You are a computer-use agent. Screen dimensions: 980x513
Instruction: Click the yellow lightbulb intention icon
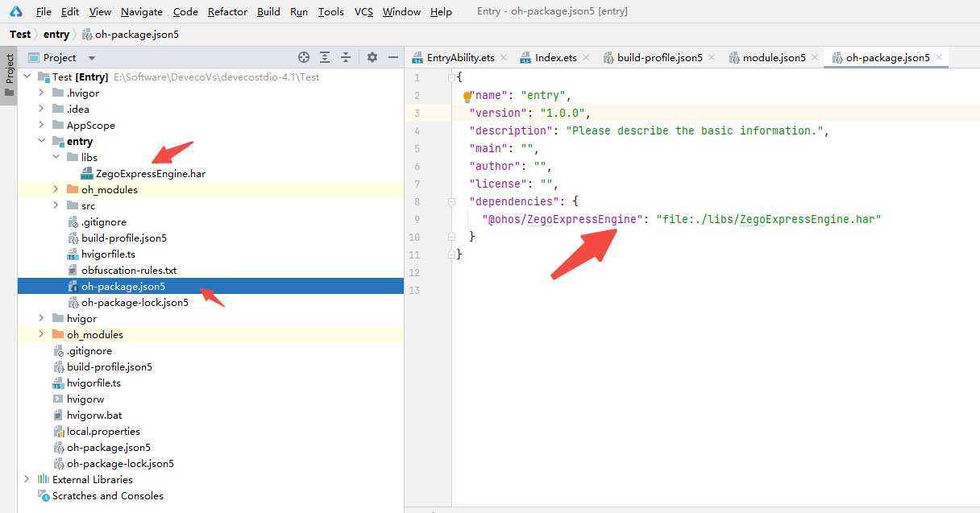tap(466, 96)
